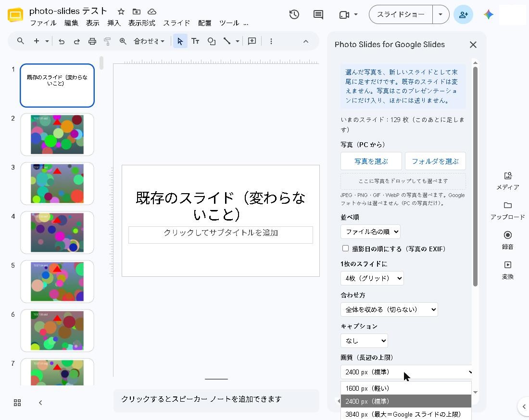Image resolution: width=529 pixels, height=420 pixels.
Task: Open the 表示 menu
Action: tap(92, 23)
